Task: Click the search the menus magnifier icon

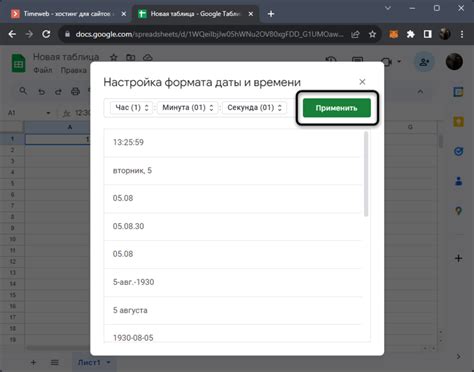Action: [x=23, y=91]
